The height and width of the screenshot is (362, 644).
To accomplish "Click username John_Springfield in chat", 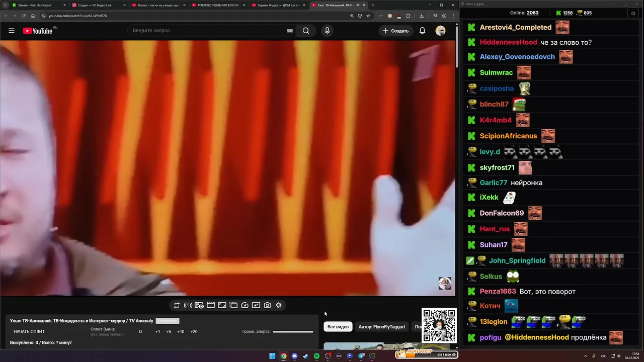I will coord(517,260).
